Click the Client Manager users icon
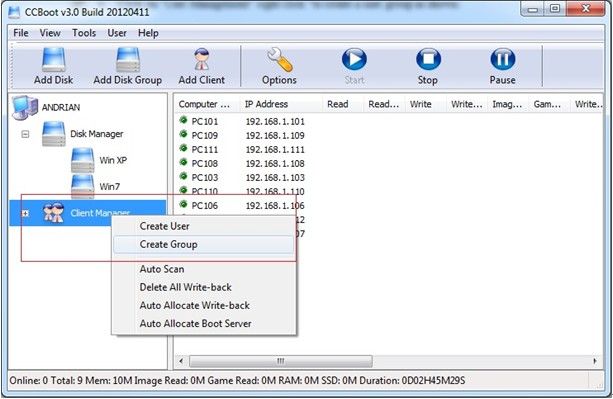Image resolution: width=613 pixels, height=399 pixels. click(54, 213)
